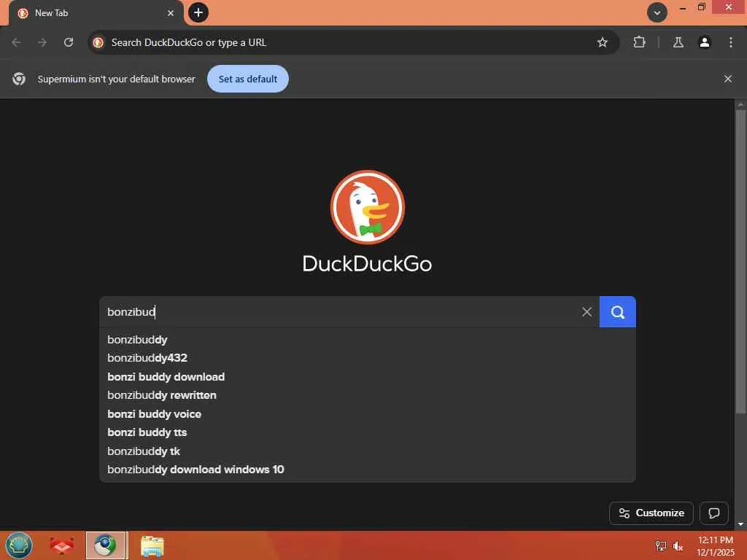The height and width of the screenshot is (560, 747).
Task: Click the Supermium taskbar icon
Action: [x=105, y=545]
